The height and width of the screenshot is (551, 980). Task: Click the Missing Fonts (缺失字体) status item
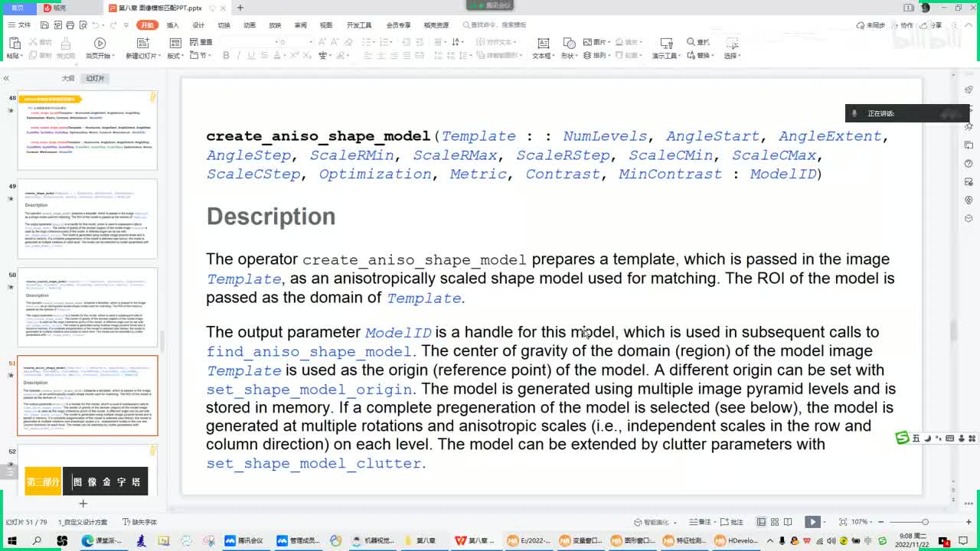(140, 522)
